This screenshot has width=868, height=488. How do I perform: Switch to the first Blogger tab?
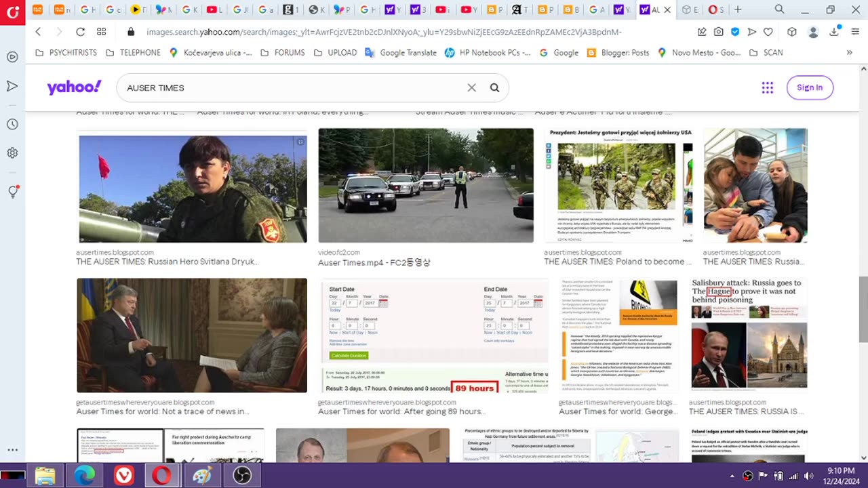[x=496, y=9]
